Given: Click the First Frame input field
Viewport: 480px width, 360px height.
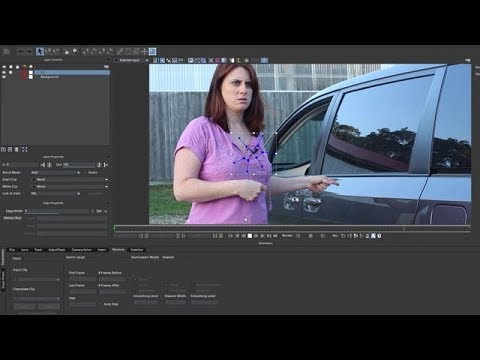Looking at the screenshot, I should pyautogui.click(x=83, y=279).
